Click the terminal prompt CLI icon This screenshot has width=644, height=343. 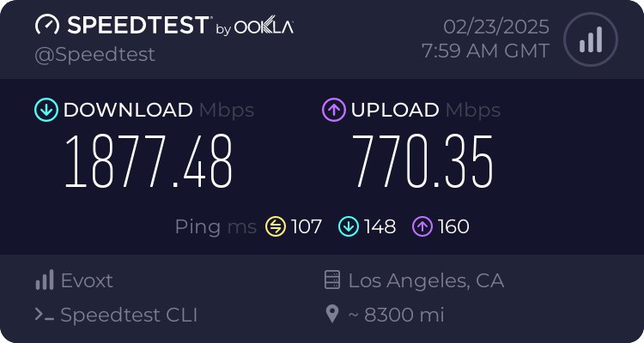[x=45, y=315]
